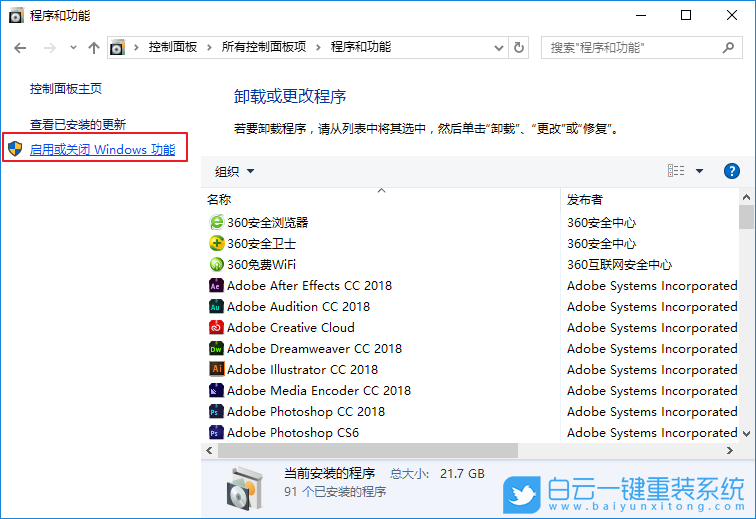Select Adobe After Effects CC 2018 name

pyautogui.click(x=310, y=286)
